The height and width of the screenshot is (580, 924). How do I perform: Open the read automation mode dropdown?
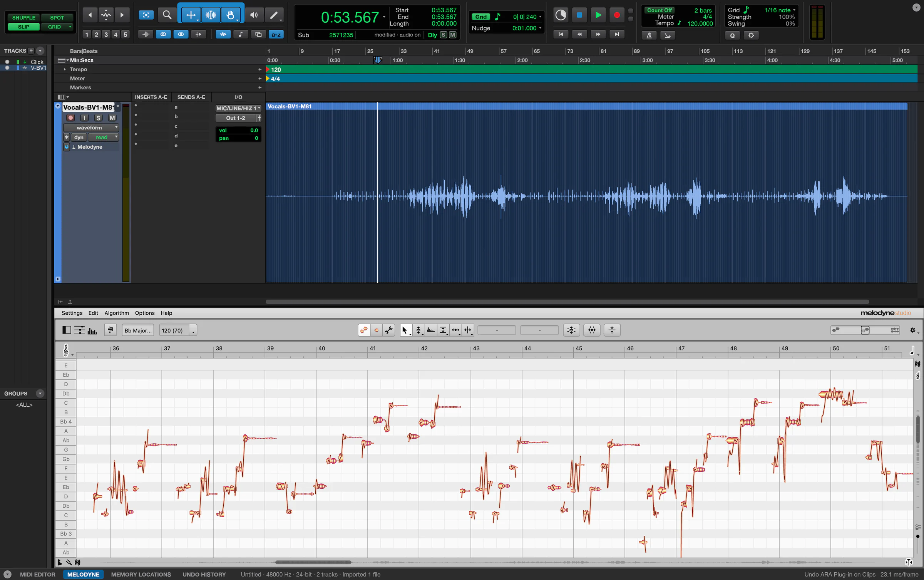[x=103, y=137]
